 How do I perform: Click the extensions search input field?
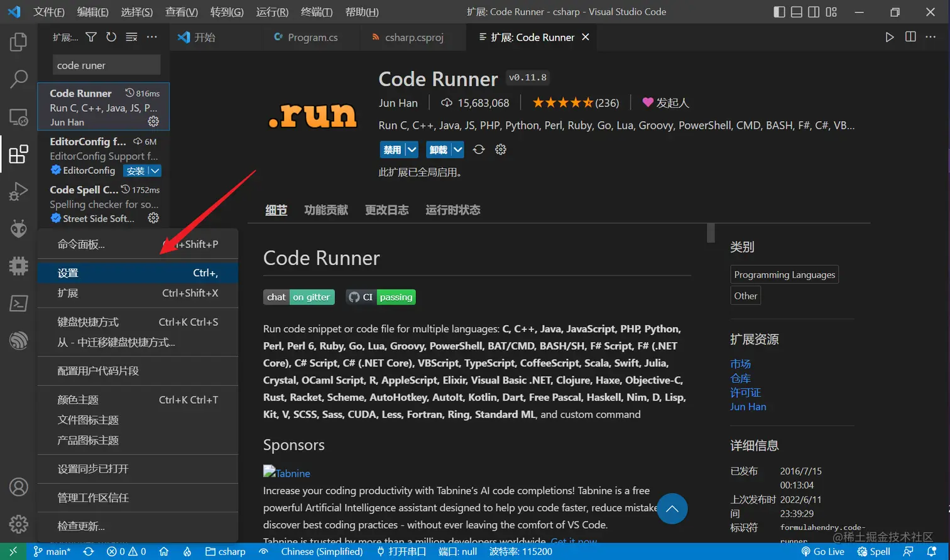click(106, 65)
